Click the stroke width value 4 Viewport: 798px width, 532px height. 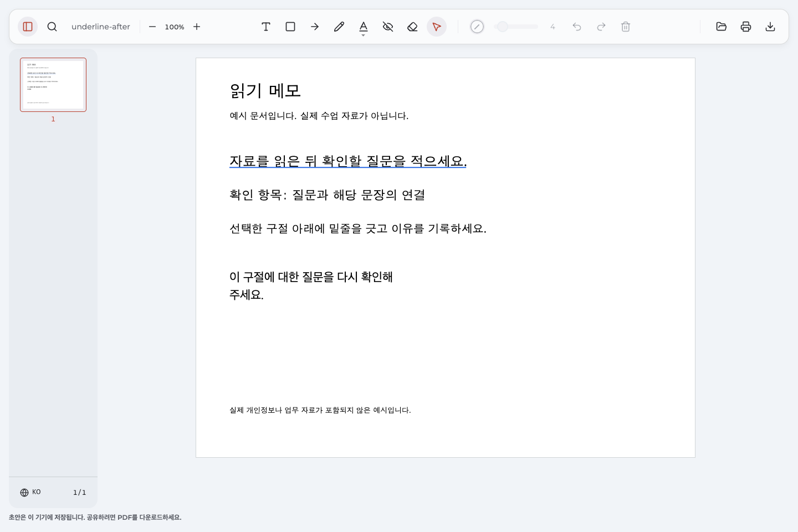click(553, 27)
